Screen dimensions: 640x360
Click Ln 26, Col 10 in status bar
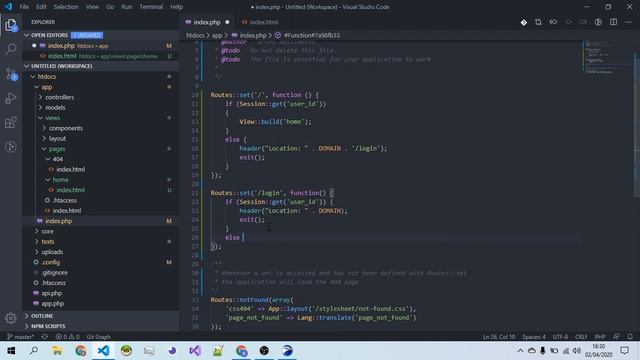[499, 337]
